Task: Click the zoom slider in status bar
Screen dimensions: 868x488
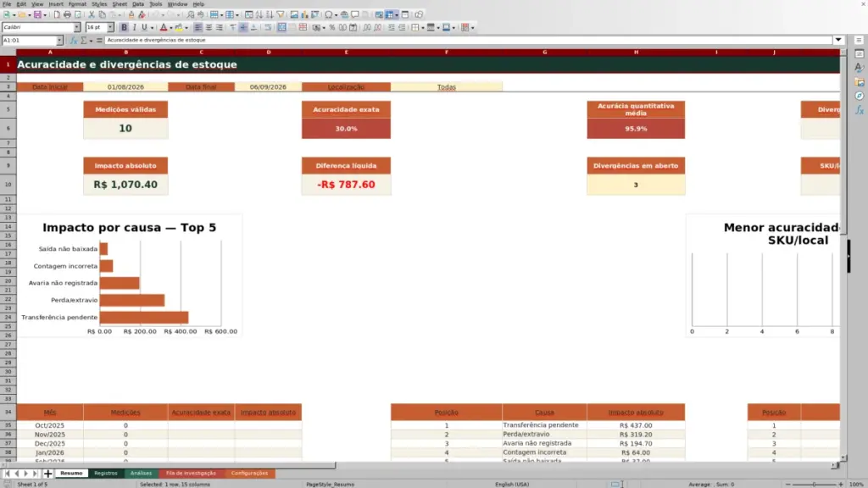Action: (814, 484)
